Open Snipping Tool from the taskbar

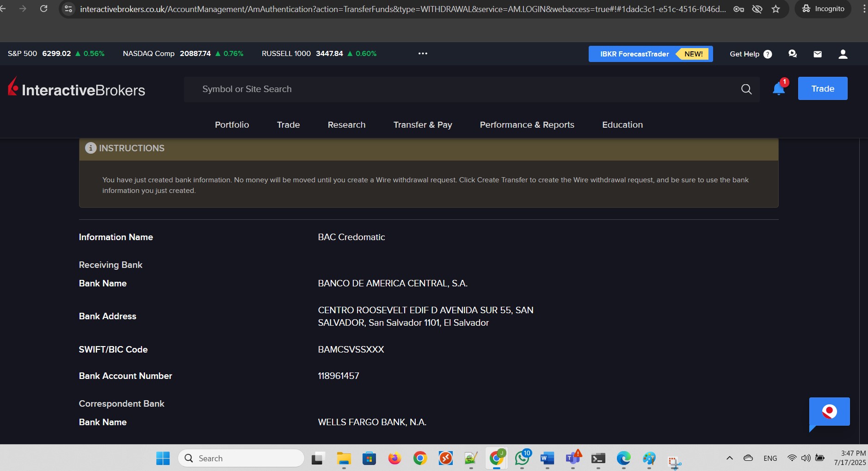tap(674, 461)
